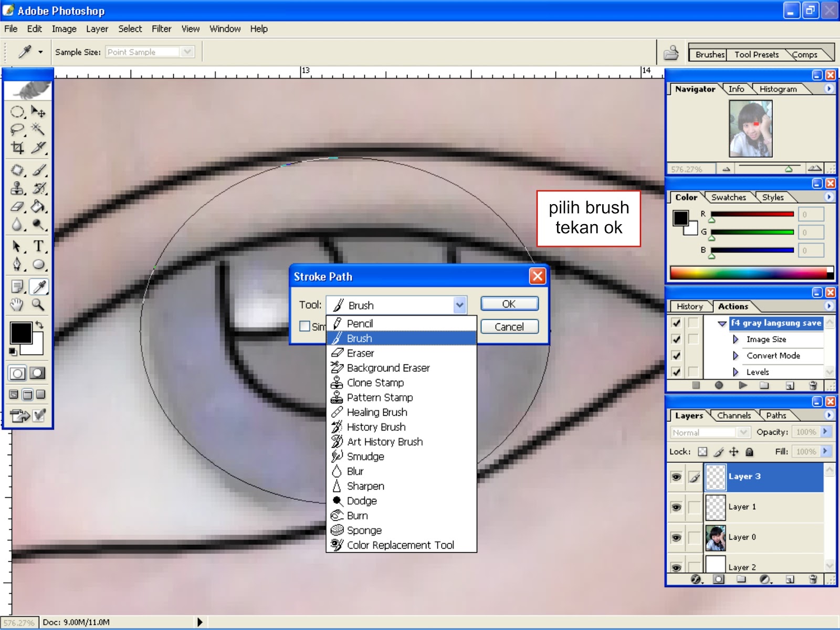The width and height of the screenshot is (840, 630).
Task: Select the Eyedropper tool in toolbox
Action: pos(38,287)
